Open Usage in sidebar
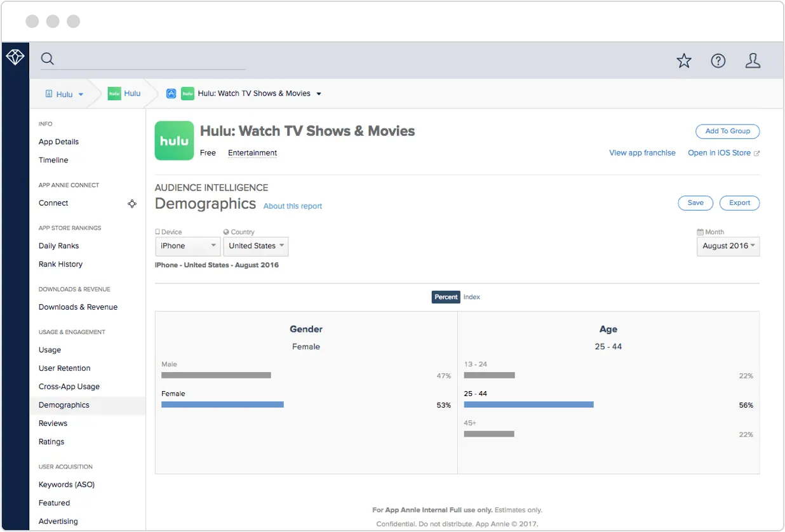 [50, 350]
